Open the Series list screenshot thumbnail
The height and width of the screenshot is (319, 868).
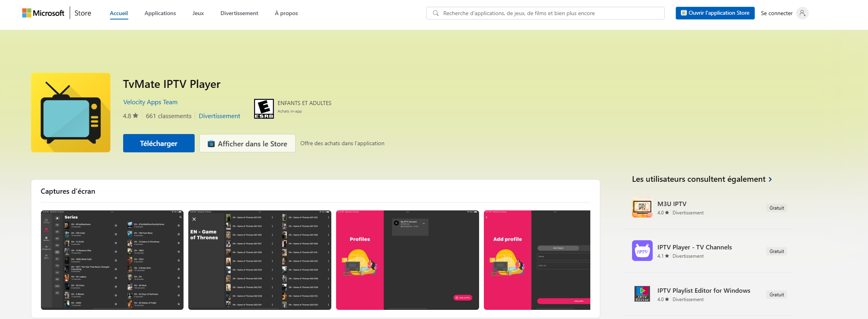coord(112,260)
